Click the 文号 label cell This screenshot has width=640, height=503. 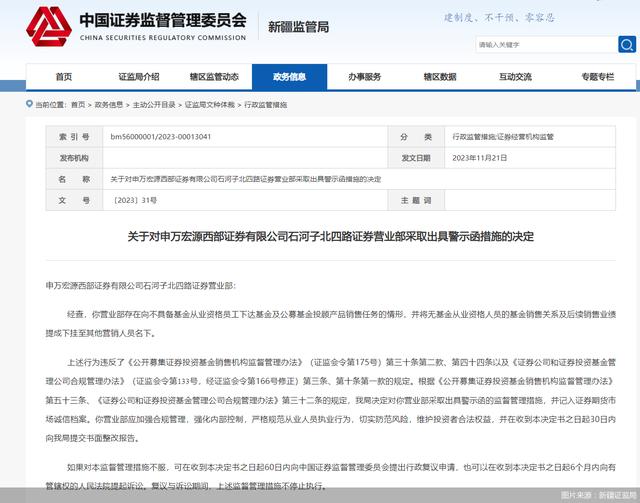[74, 200]
